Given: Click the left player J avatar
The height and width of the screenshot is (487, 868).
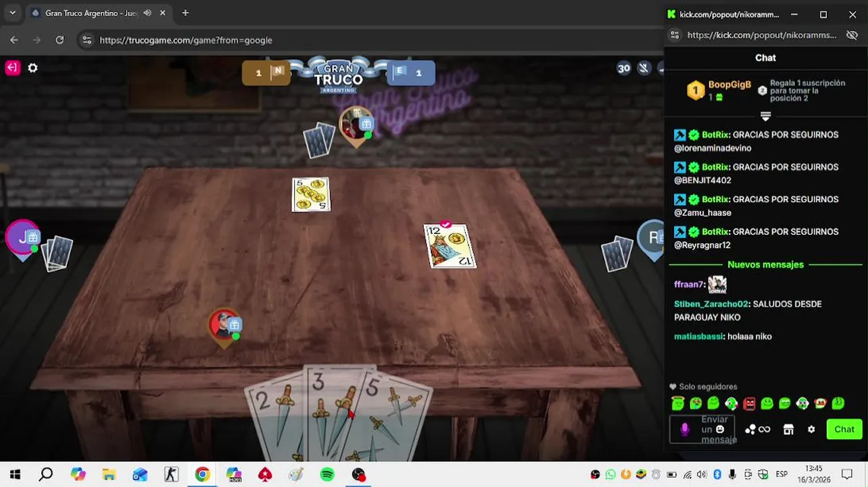Looking at the screenshot, I should [x=22, y=237].
